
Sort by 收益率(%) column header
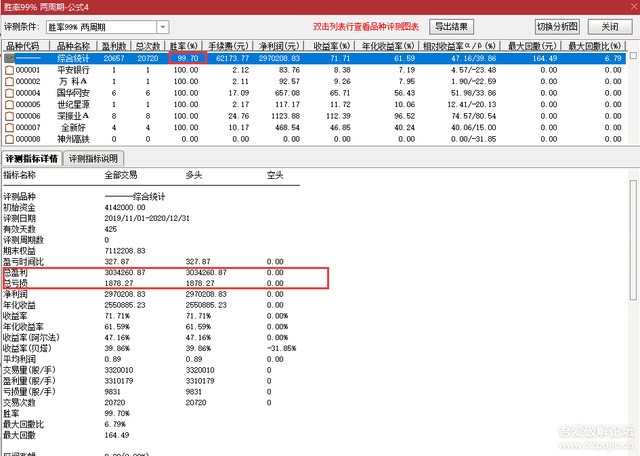tap(330, 46)
